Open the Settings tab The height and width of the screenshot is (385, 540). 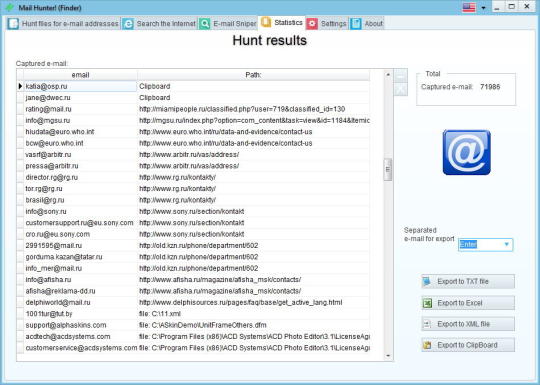click(327, 24)
